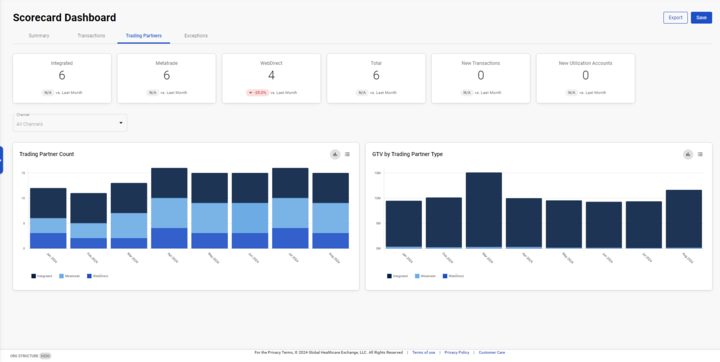The width and height of the screenshot is (720, 362).
Task: Click the Scorecard Dashboard heading
Action: pos(64,17)
